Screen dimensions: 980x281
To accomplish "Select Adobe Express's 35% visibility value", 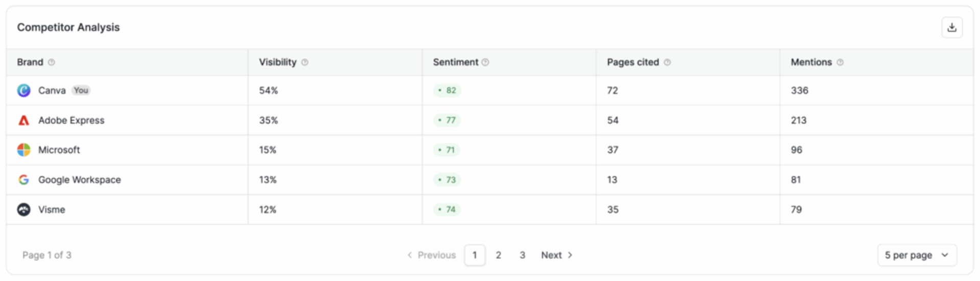I will (x=268, y=120).
